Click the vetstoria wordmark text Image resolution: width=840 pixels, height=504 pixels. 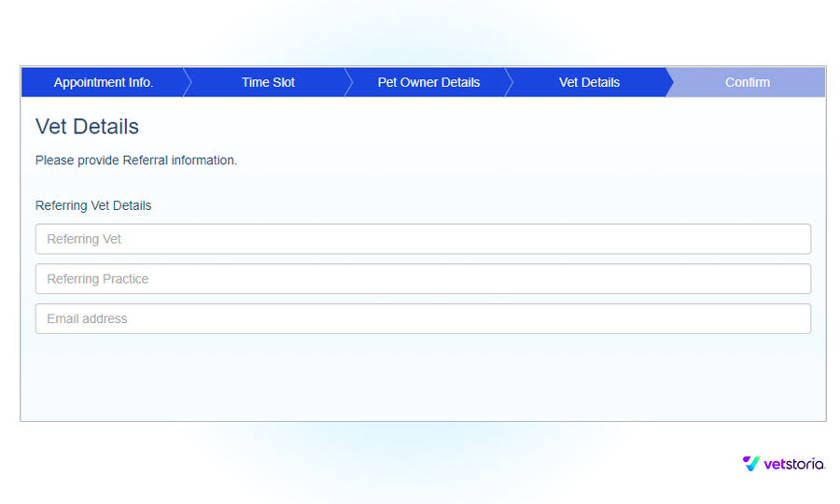794,464
